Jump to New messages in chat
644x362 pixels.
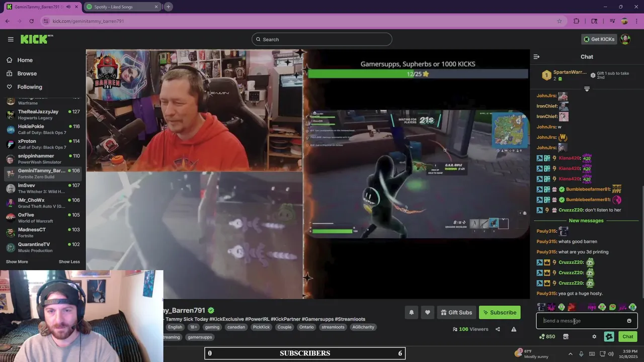point(586,221)
